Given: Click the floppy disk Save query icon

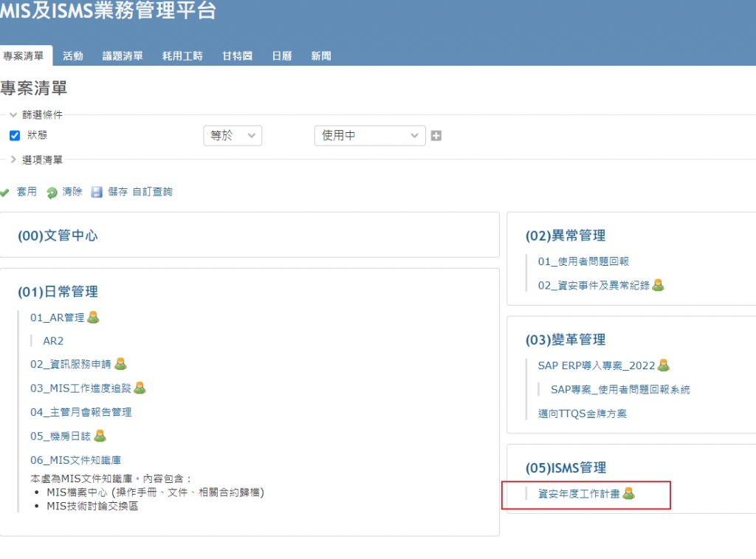Looking at the screenshot, I should point(97,192).
